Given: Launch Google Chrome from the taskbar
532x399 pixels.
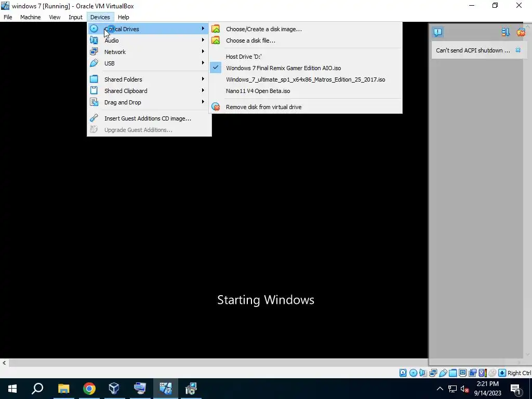Looking at the screenshot, I should coord(89,389).
